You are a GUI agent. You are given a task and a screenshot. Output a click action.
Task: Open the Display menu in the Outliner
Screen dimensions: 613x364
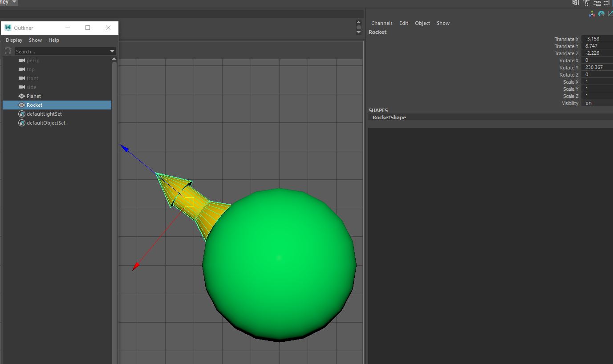pos(14,40)
